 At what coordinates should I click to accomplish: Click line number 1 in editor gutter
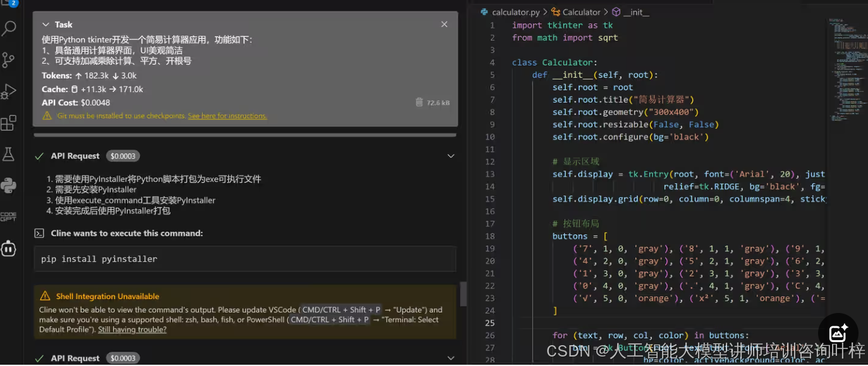[492, 25]
